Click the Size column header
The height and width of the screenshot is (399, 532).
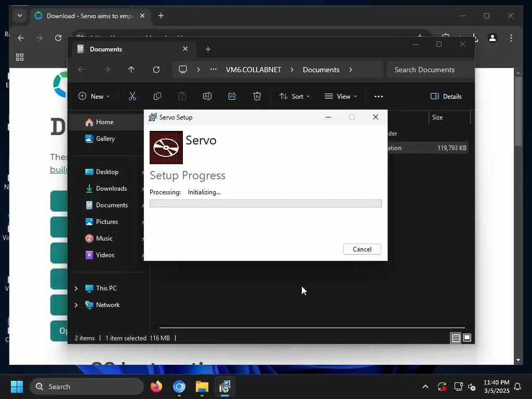click(x=449, y=117)
